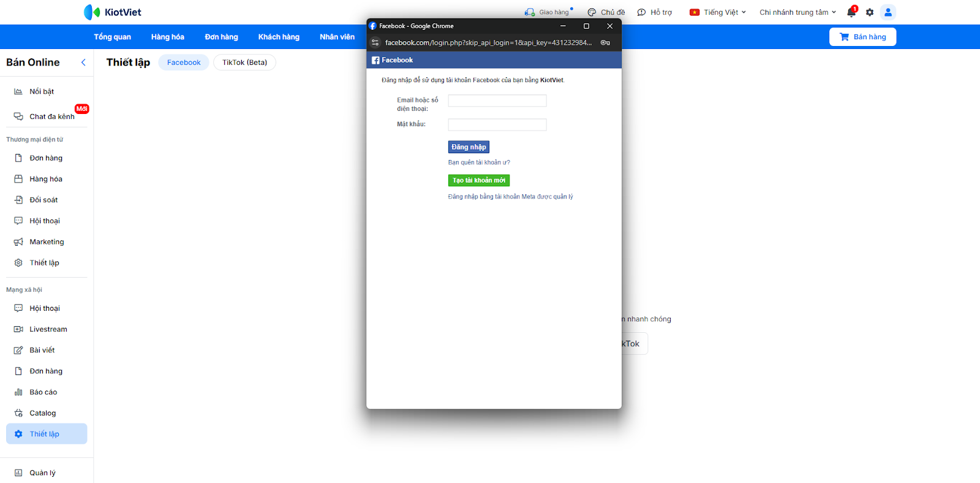
Task: Open Nổi bật in the sidebar
Action: click(x=47, y=91)
